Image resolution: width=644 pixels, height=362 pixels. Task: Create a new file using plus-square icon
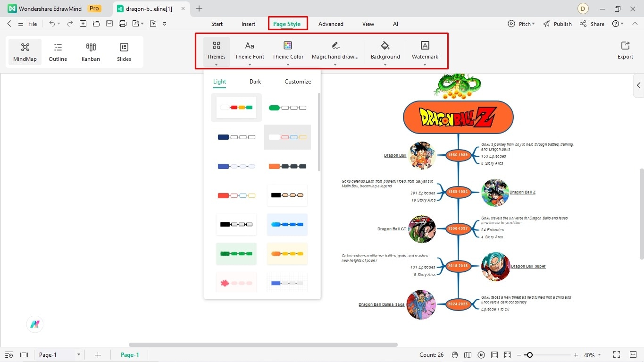point(83,24)
